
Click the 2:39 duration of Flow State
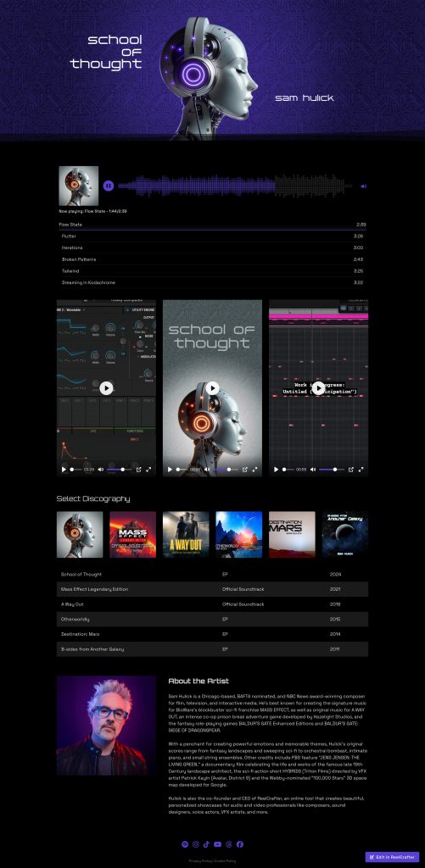click(x=361, y=225)
